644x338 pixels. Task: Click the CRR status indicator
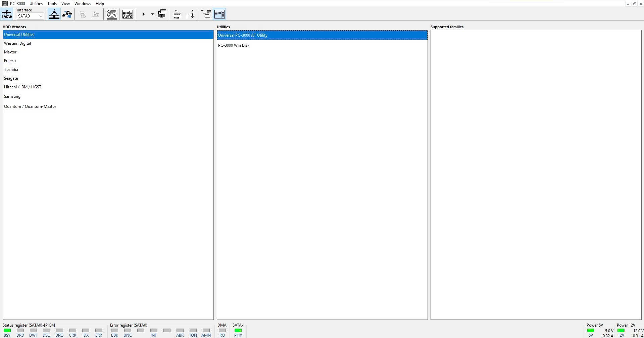coord(72,331)
